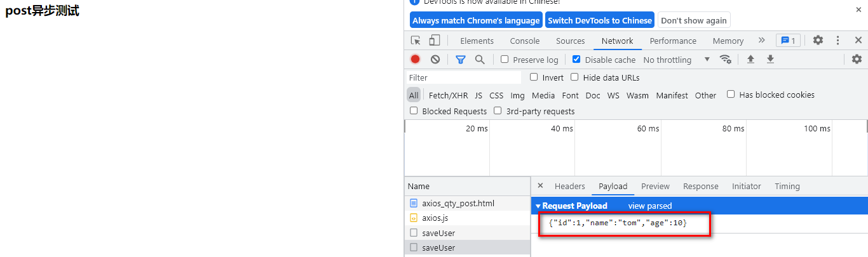Viewport: 868px width, 257px height.
Task: Switch to the Console tab
Action: 525,41
